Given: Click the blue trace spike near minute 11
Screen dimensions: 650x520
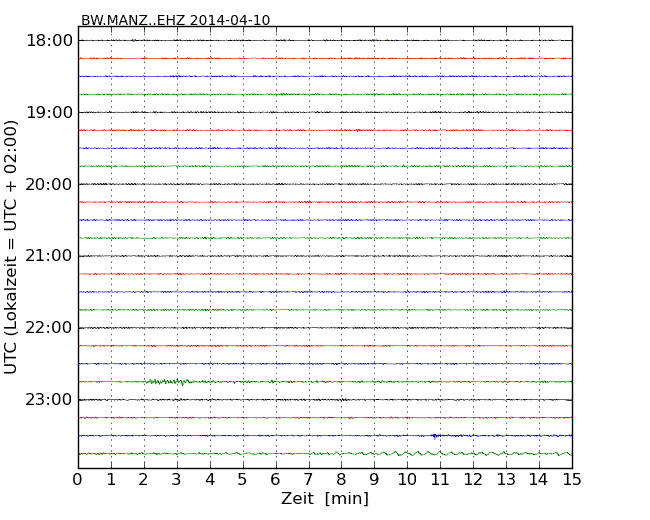Looking at the screenshot, I should [x=434, y=436].
